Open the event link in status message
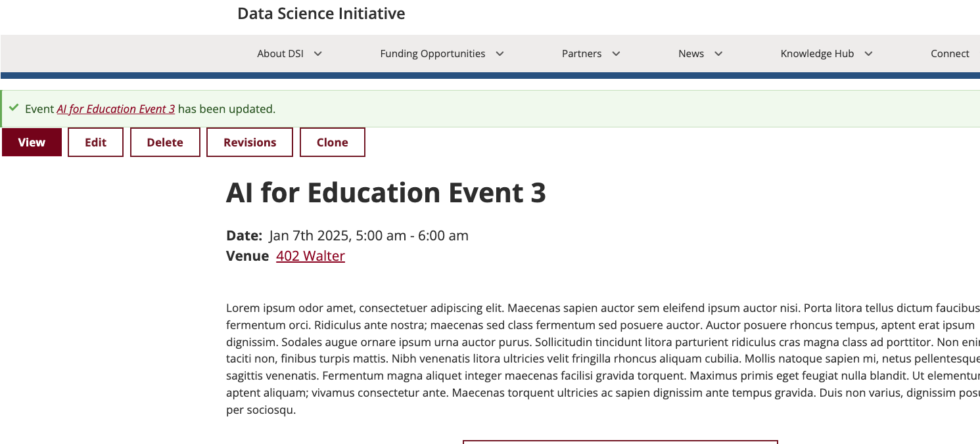Viewport: 980px width, 444px height. click(x=116, y=109)
